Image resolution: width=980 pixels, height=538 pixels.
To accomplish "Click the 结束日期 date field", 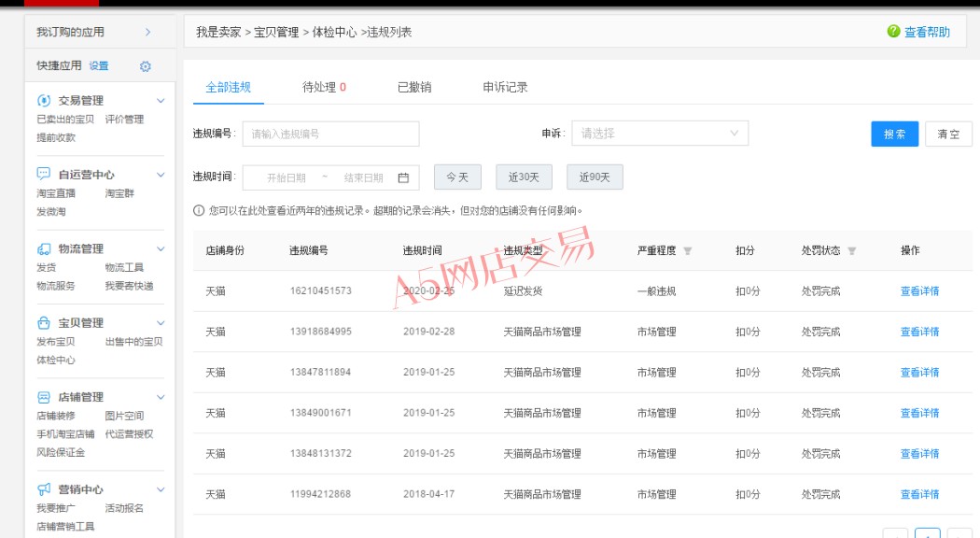I will pos(363,177).
